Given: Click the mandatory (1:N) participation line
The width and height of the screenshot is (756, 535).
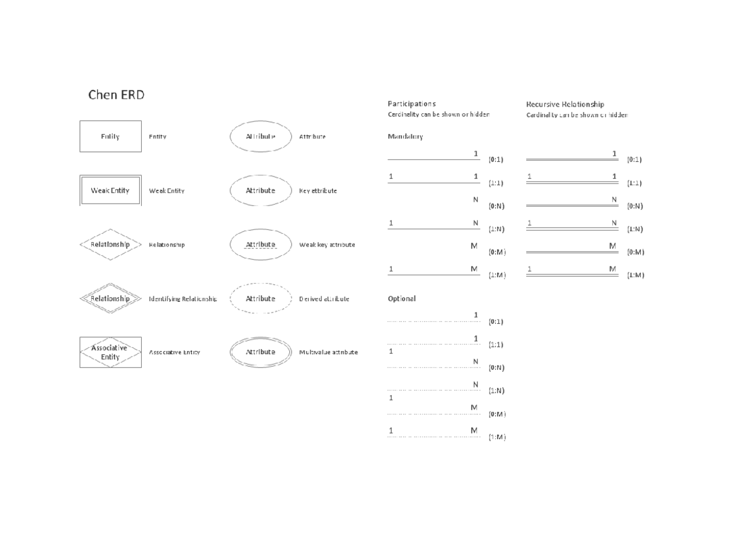Looking at the screenshot, I should tap(434, 229).
